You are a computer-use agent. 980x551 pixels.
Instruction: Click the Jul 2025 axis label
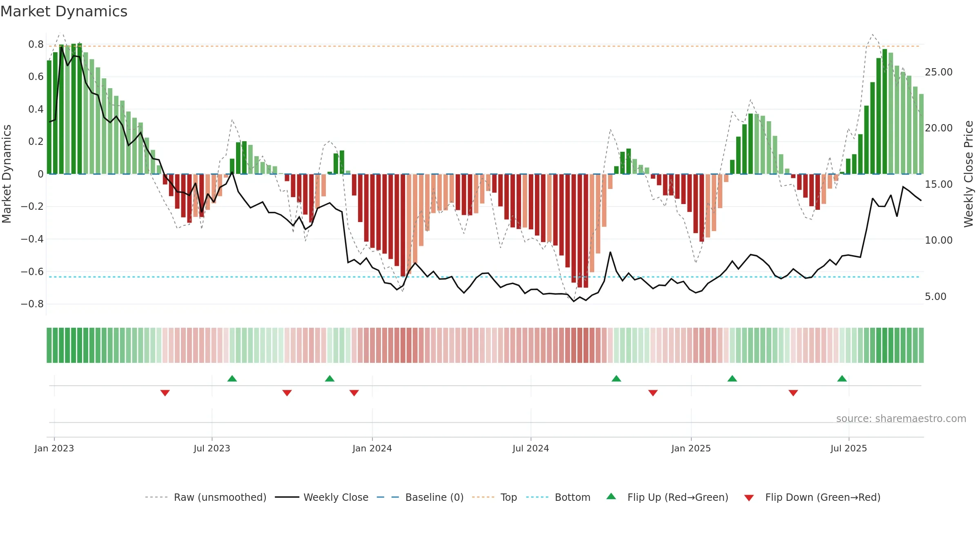(x=849, y=448)
